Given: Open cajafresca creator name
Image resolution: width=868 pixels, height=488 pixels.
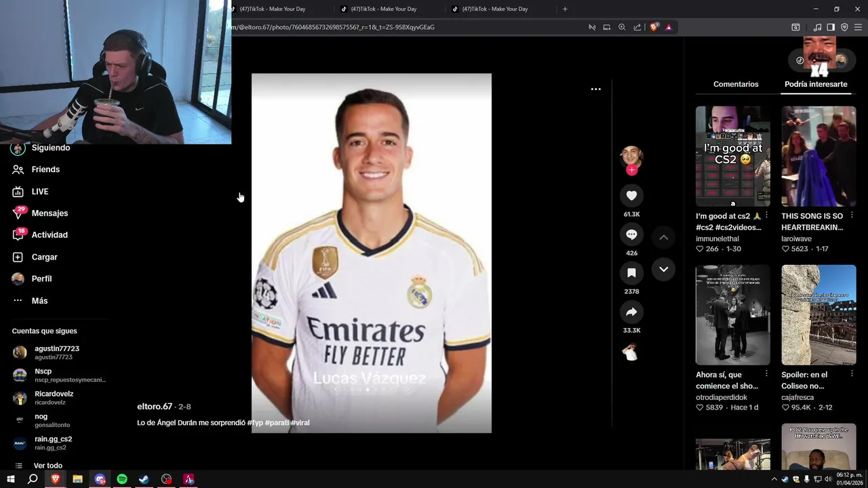Looking at the screenshot, I should [x=798, y=397].
